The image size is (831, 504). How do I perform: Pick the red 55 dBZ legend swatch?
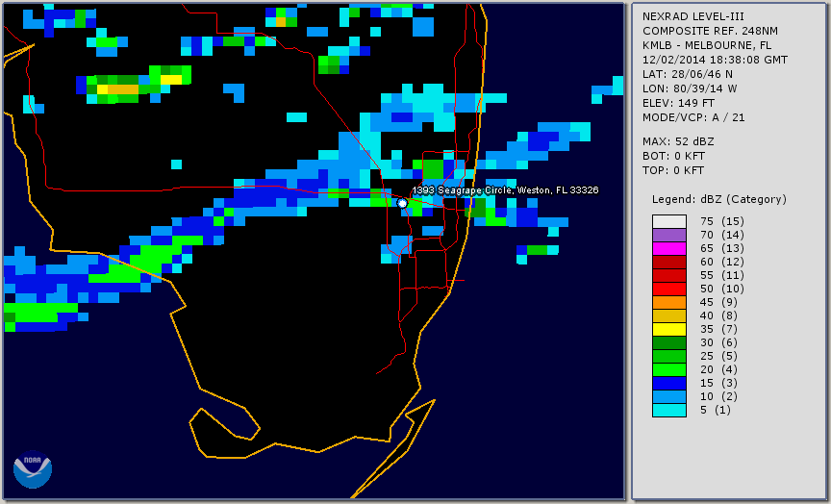[x=669, y=276]
